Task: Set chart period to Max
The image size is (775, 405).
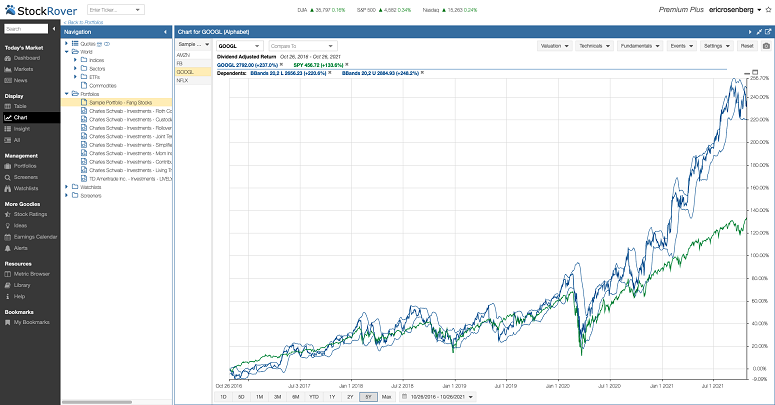Action: [x=387, y=397]
